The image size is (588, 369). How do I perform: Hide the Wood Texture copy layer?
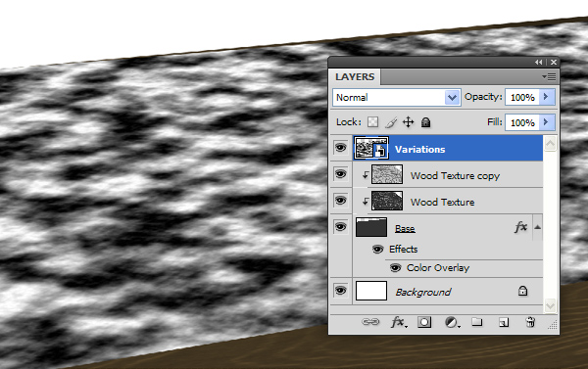click(340, 174)
